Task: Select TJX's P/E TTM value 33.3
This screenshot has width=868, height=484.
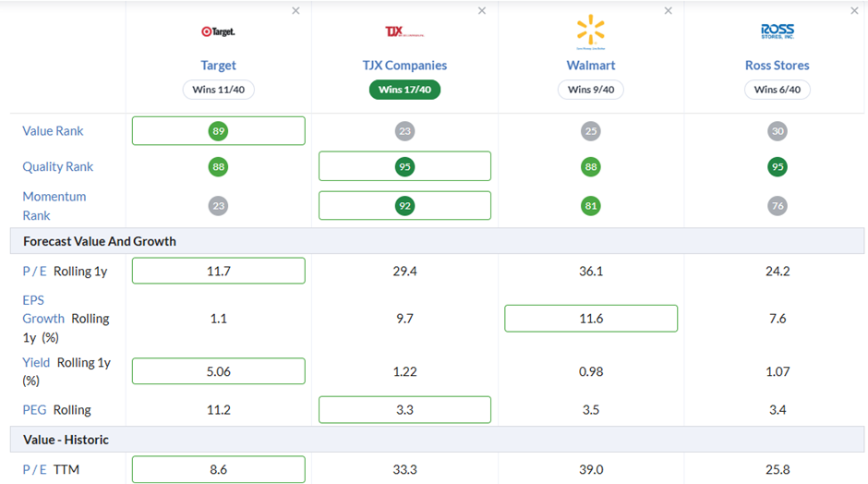Action: pyautogui.click(x=404, y=469)
